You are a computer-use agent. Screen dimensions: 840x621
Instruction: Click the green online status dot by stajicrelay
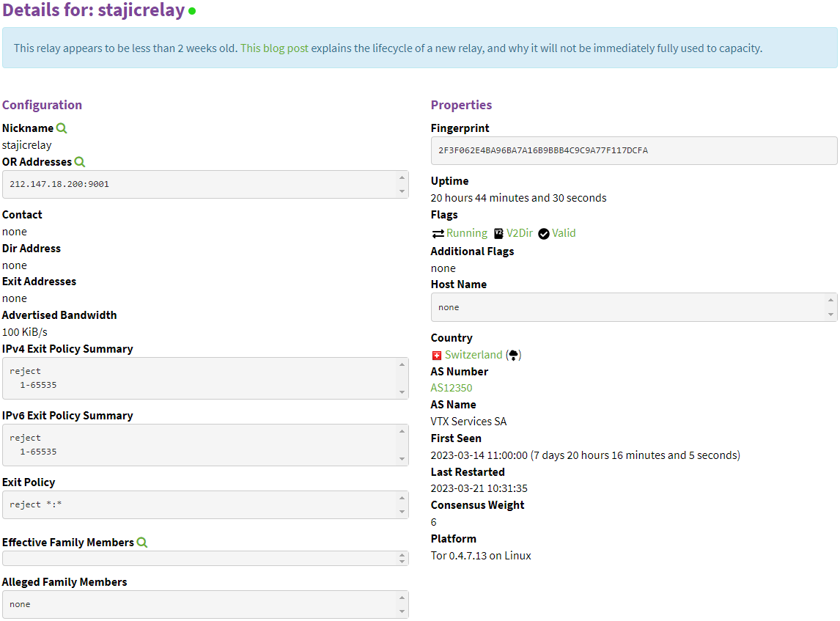click(x=192, y=11)
